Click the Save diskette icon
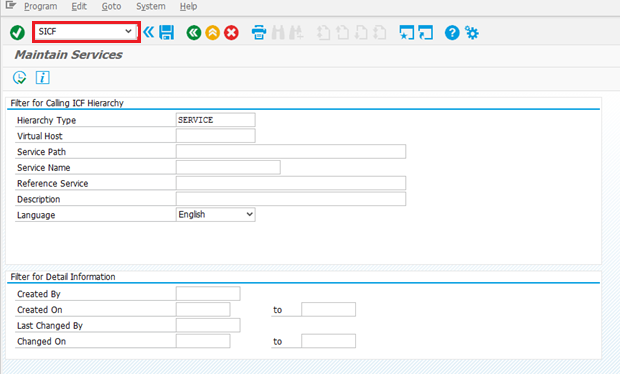Viewport: 622px width, 374px height. (167, 33)
